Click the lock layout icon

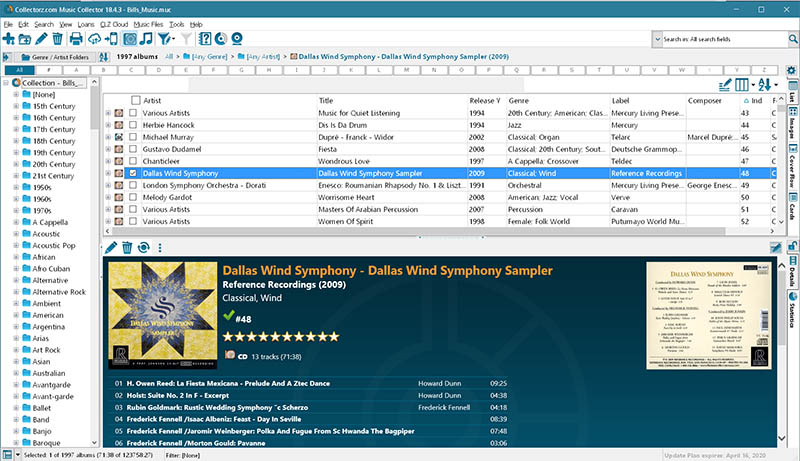[x=792, y=246]
